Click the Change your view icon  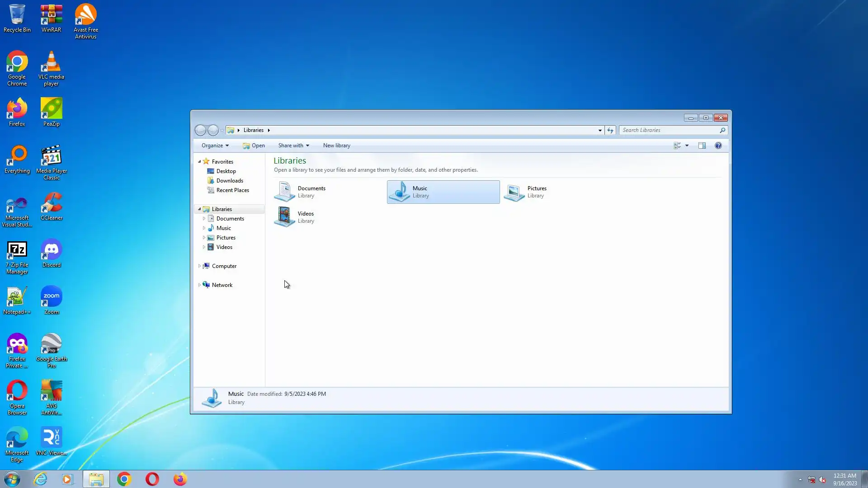click(677, 145)
